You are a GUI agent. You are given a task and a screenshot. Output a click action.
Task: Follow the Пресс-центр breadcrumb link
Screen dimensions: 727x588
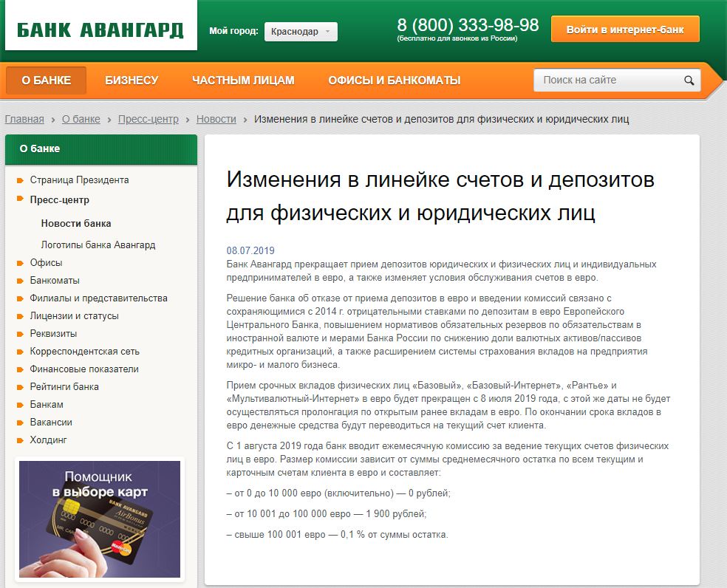click(149, 119)
